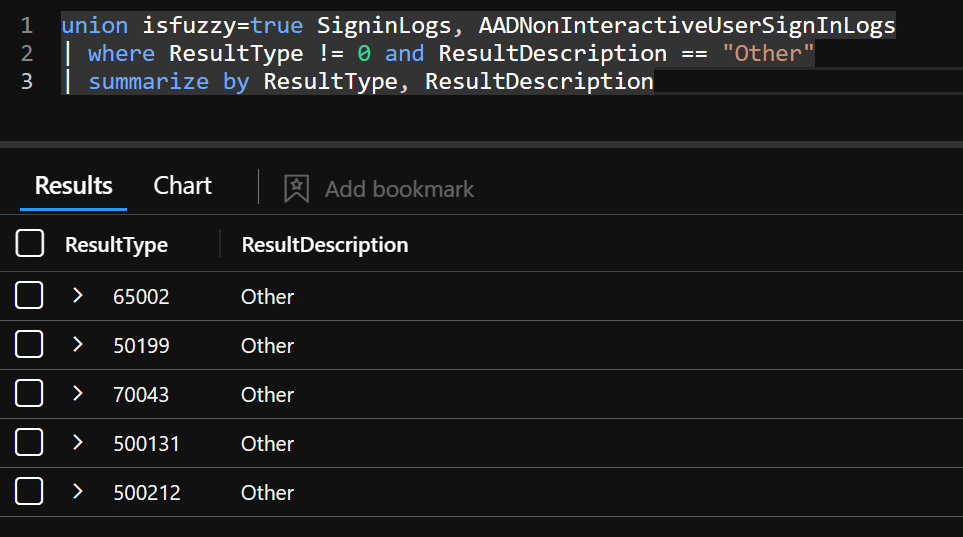Click 'Other' description in 50199 row
The width and height of the screenshot is (963, 537).
coord(267,346)
